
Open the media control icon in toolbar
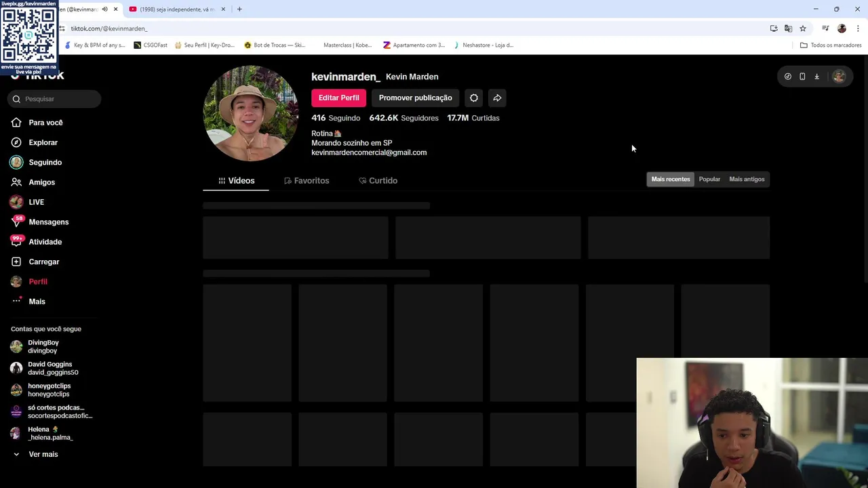coord(825,28)
